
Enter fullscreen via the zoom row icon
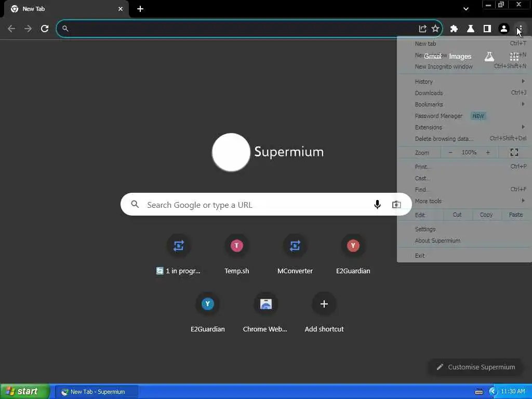[514, 152]
